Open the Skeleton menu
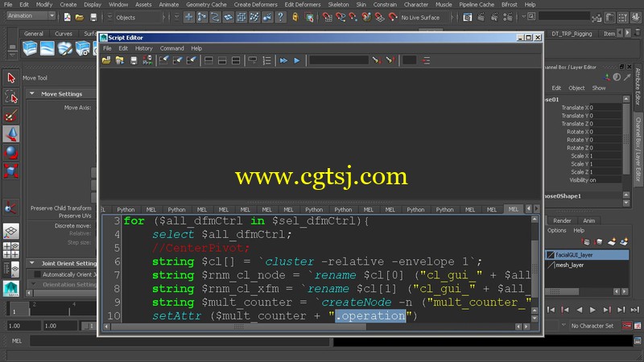Image resolution: width=644 pixels, height=362 pixels. (x=338, y=5)
